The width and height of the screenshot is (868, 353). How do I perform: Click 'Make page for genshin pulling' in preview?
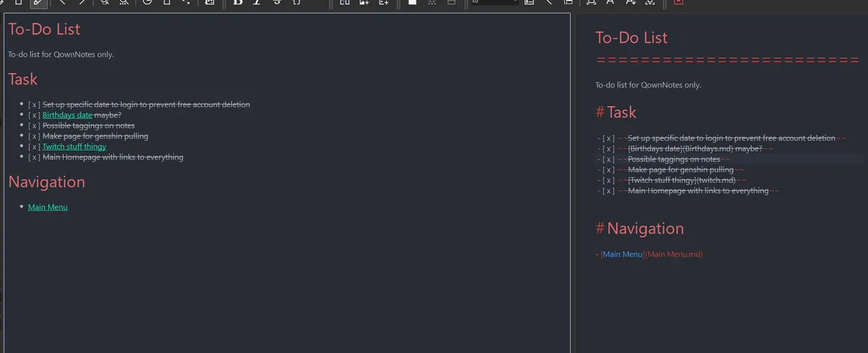95,136
